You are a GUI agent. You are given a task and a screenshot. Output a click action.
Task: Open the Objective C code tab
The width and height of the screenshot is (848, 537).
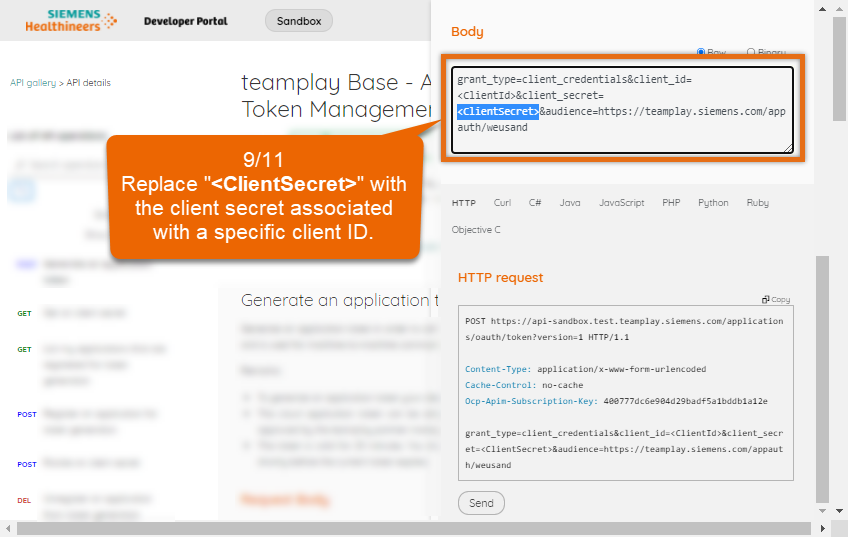click(476, 229)
